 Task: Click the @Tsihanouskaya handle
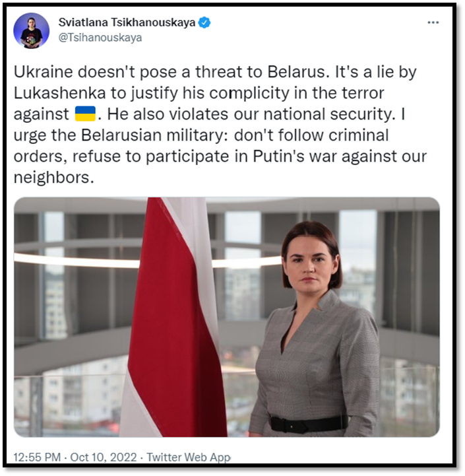(x=100, y=38)
